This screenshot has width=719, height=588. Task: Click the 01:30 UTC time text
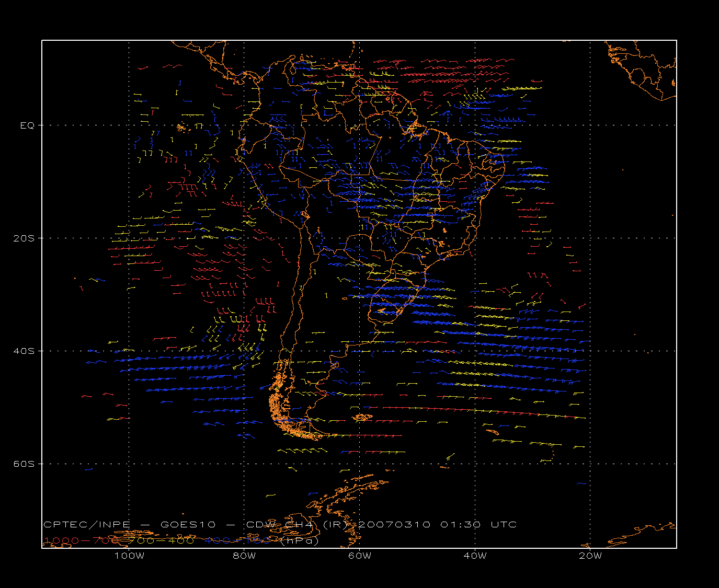(478, 525)
